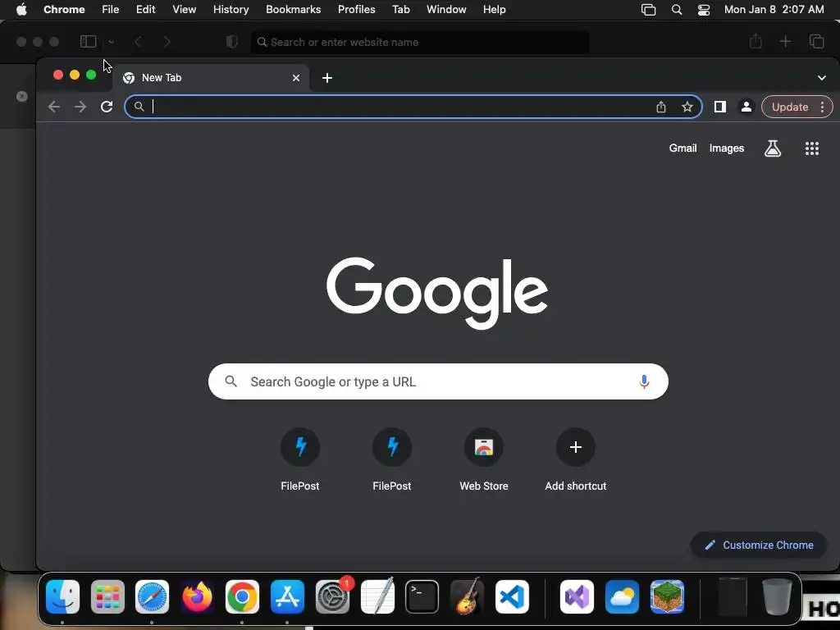Open Chrome three-dot menu beside Update
Screen dimensions: 840x630
click(822, 107)
